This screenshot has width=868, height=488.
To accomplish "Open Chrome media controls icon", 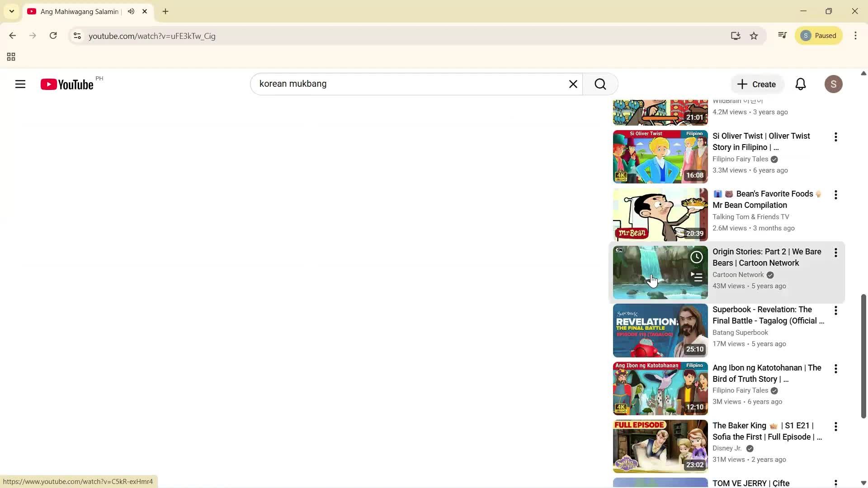I will tap(782, 35).
